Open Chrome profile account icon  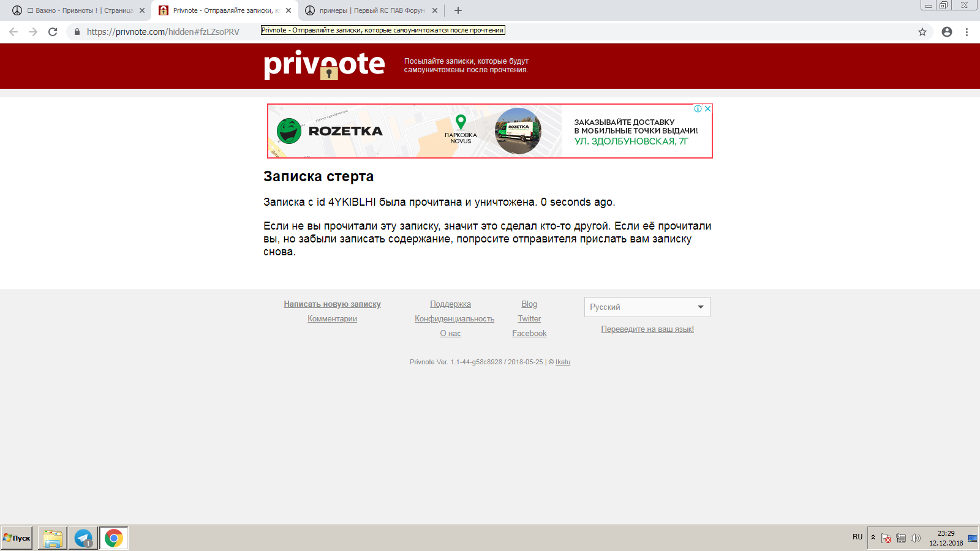click(947, 32)
